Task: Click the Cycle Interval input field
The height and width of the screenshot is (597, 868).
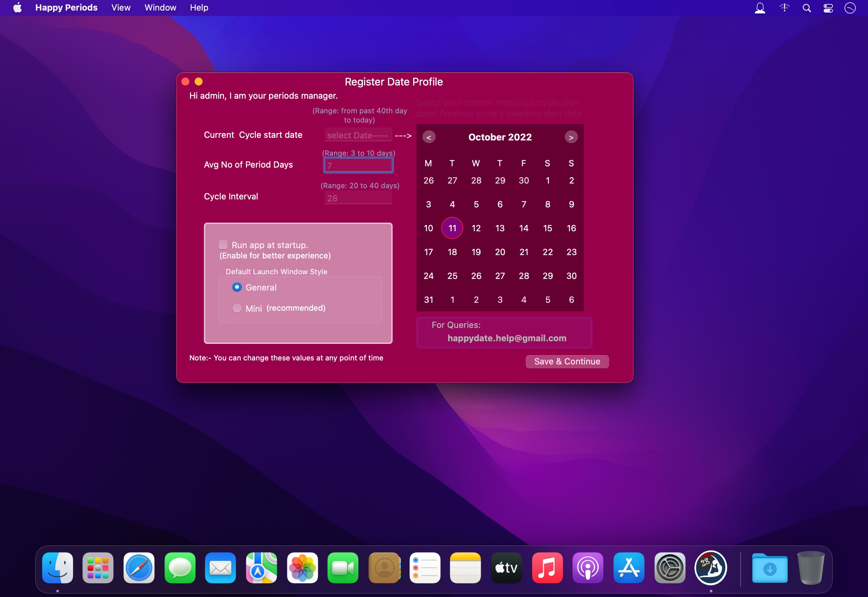Action: click(x=358, y=198)
